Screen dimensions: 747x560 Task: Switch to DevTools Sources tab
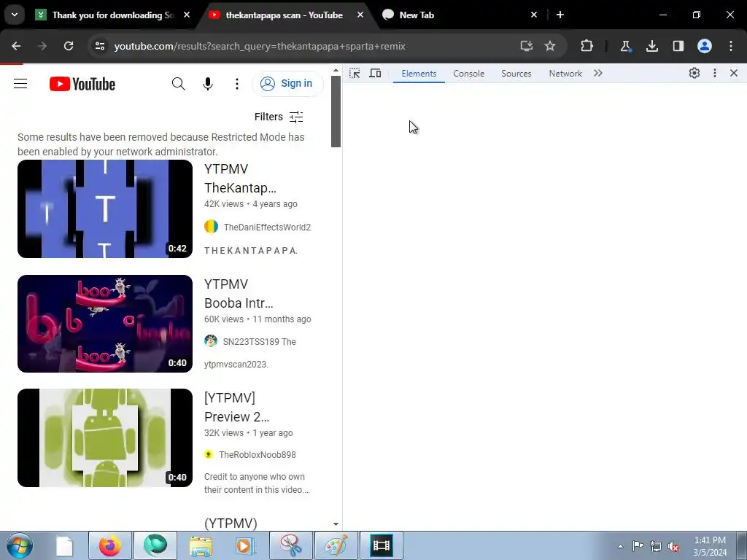tap(516, 74)
